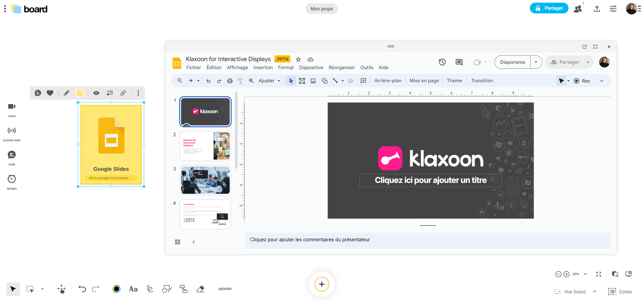Click the link icon on card toolbar
The width and height of the screenshot is (644, 300).
point(123,93)
